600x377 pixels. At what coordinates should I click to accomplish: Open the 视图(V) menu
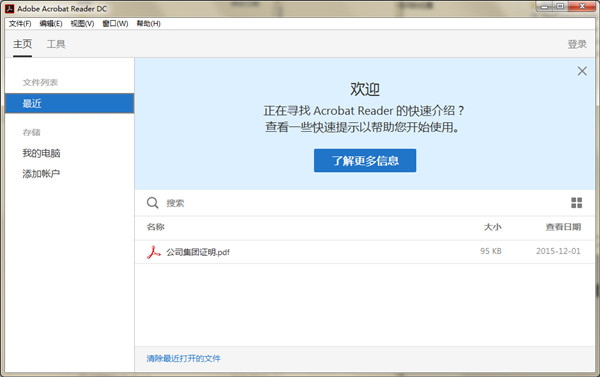(82, 24)
